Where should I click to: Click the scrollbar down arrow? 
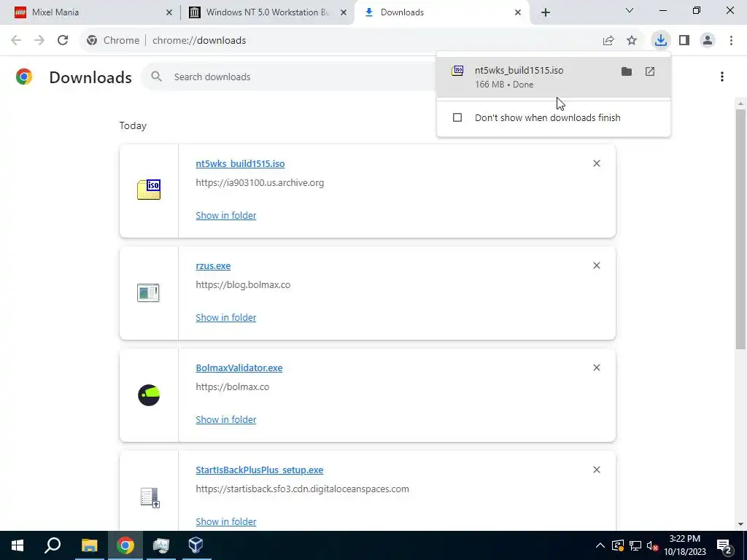(x=740, y=524)
